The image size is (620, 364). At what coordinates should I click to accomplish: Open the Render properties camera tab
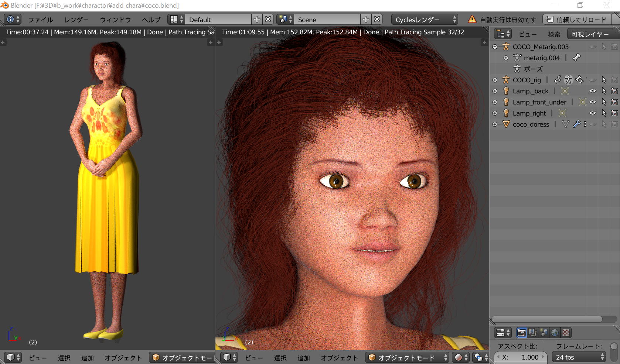(x=521, y=333)
